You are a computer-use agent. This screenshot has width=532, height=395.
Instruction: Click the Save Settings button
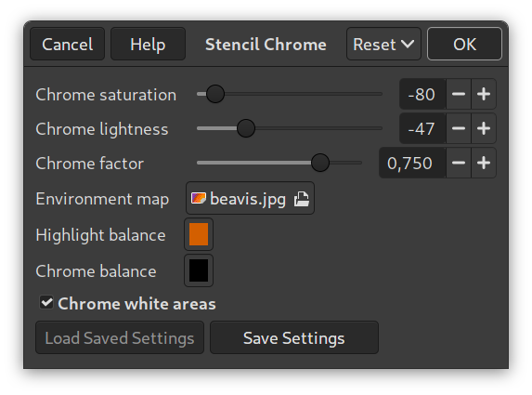click(294, 337)
